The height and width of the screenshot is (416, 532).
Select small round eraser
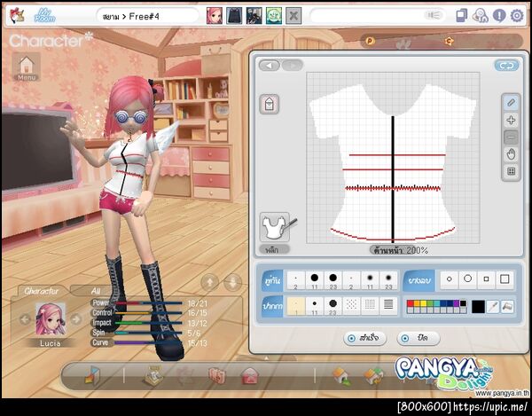pyautogui.click(x=450, y=279)
